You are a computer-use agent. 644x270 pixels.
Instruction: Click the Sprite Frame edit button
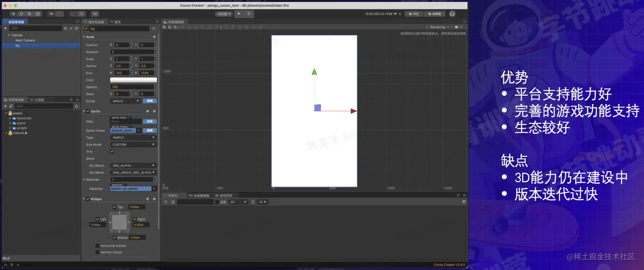tap(150, 131)
